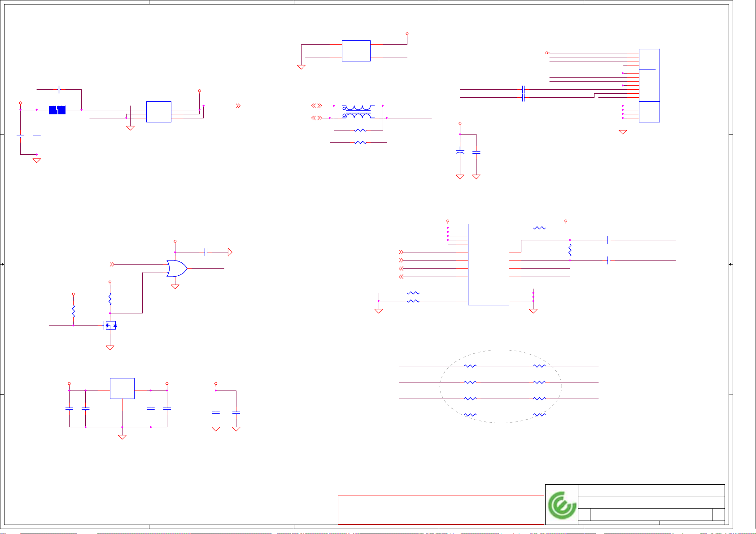Screen dimensions: 756x534
Task: Select the capacitor bridging above the blue bead
Action: pos(59,90)
